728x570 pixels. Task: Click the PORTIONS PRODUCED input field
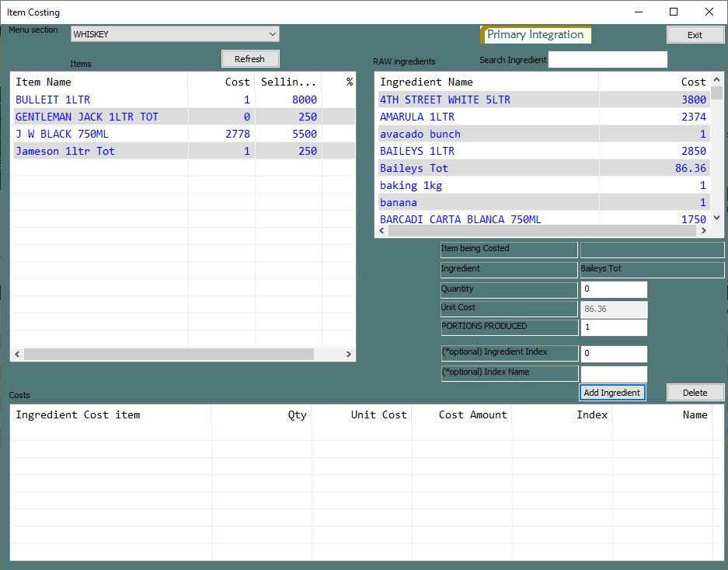point(614,327)
